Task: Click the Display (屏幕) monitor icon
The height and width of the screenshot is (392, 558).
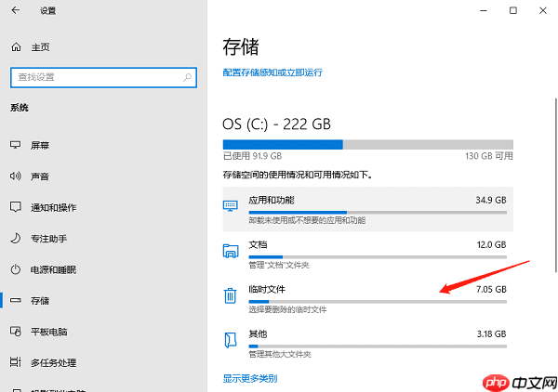Action: coord(16,146)
